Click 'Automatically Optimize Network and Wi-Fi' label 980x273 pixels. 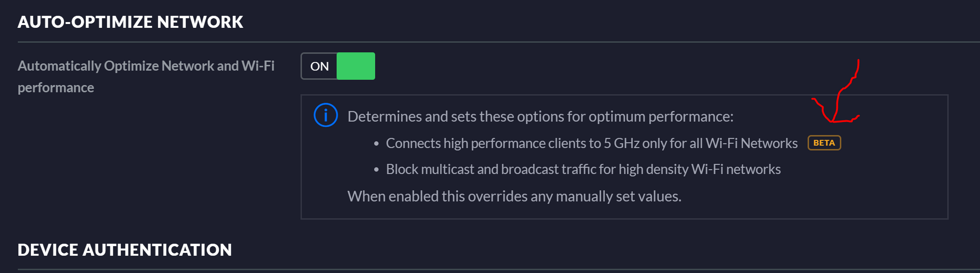point(146,66)
